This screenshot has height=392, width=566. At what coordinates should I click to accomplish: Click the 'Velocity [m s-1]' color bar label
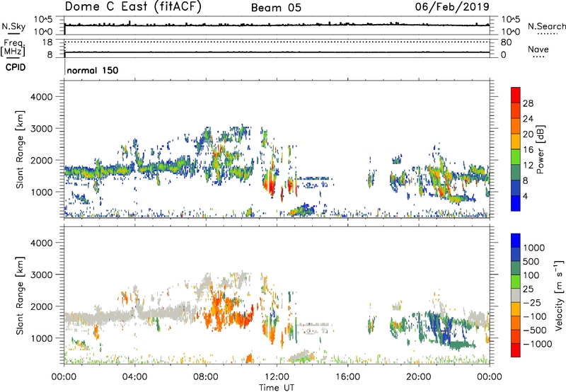coord(559,295)
